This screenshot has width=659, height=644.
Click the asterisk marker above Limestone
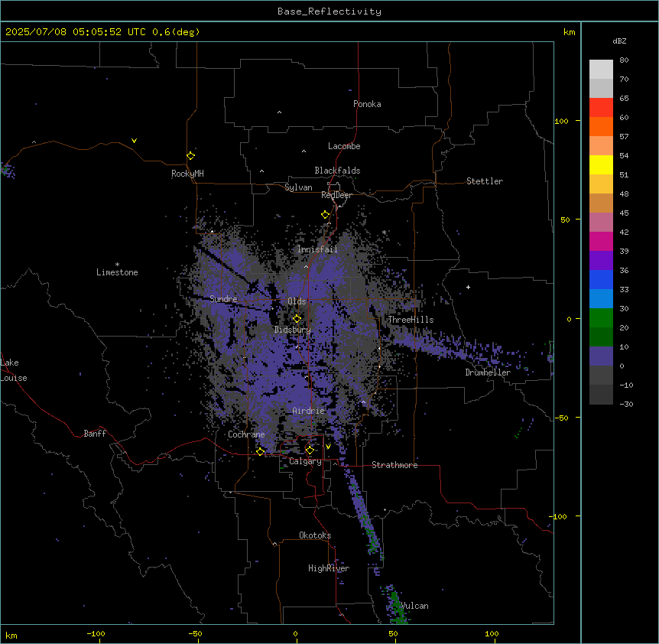pos(117,264)
